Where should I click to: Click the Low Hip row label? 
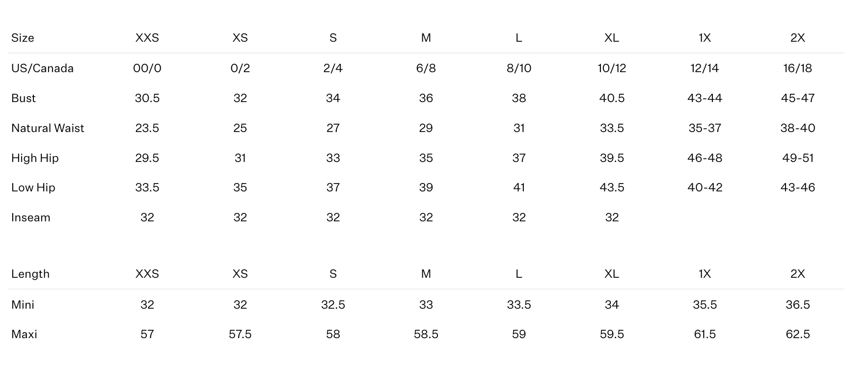pos(33,187)
